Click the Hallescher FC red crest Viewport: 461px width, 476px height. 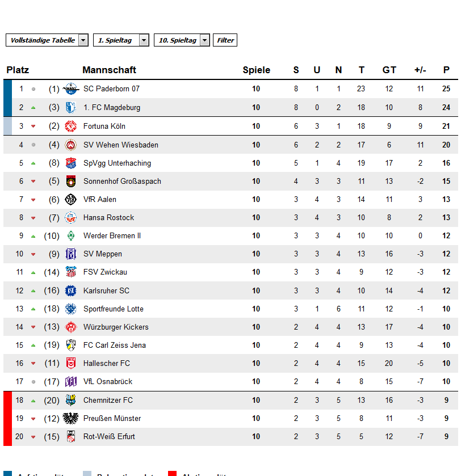[x=71, y=363]
